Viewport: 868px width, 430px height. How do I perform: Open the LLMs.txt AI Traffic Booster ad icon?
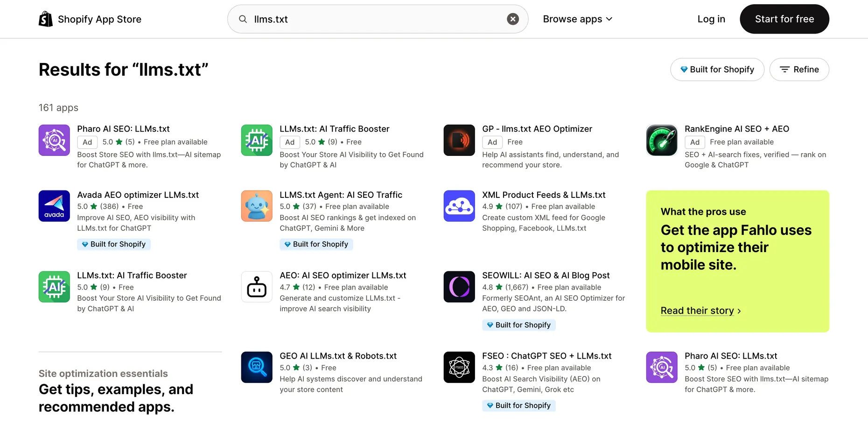pos(257,140)
